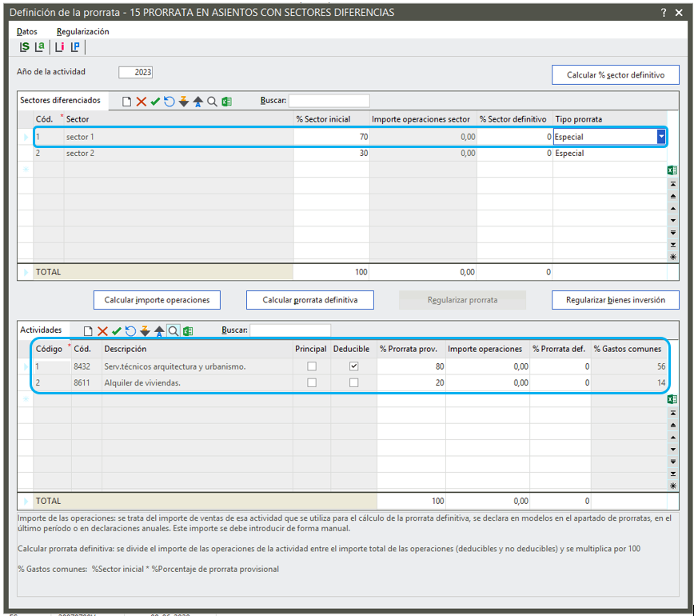Click Regularizar prorrata button
The width and height of the screenshot is (694, 616).
coord(462,300)
